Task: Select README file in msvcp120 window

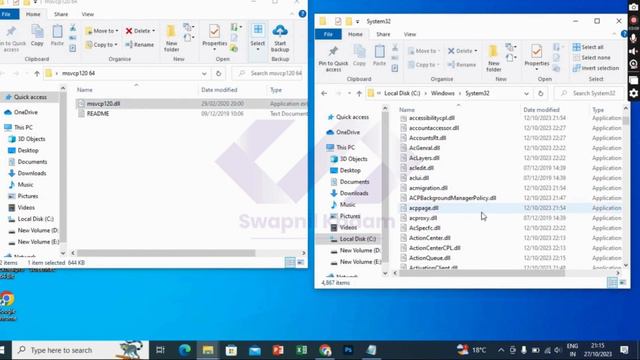Action: pyautogui.click(x=191, y=113)
